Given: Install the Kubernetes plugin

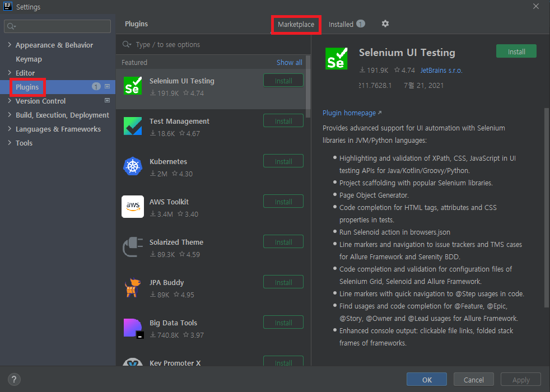Looking at the screenshot, I should click(283, 161).
